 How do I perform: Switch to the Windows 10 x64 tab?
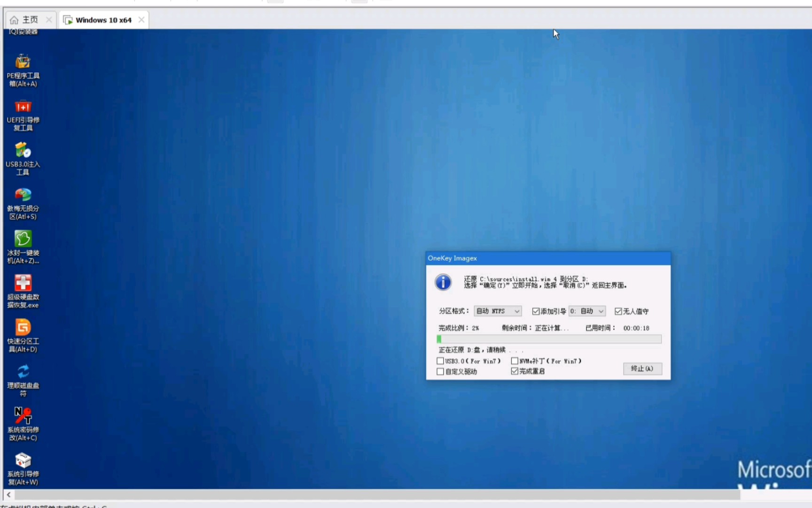coord(103,20)
